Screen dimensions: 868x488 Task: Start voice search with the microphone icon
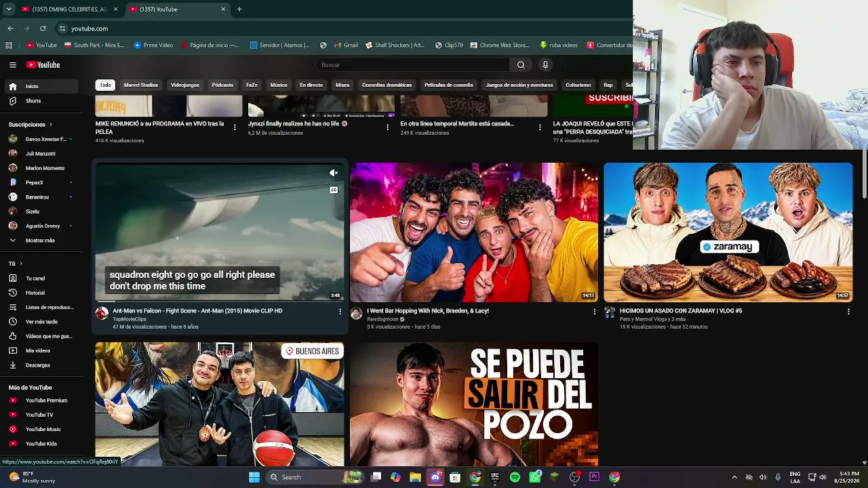(545, 65)
